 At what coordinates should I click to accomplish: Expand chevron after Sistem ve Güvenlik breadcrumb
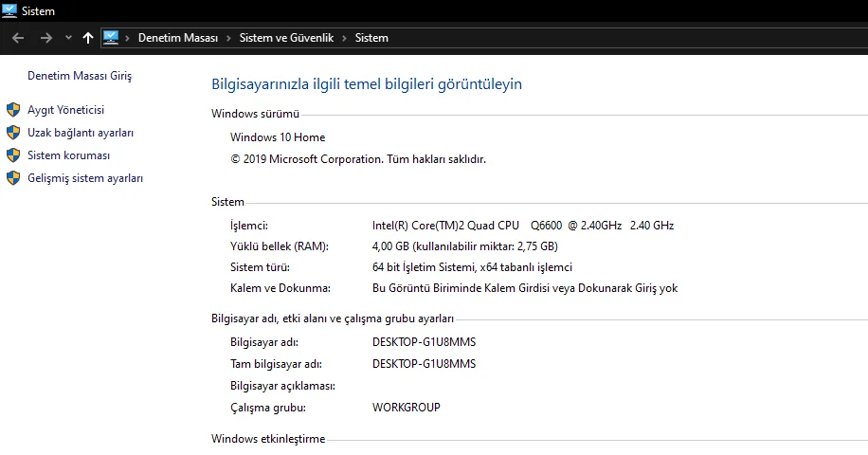[344, 38]
